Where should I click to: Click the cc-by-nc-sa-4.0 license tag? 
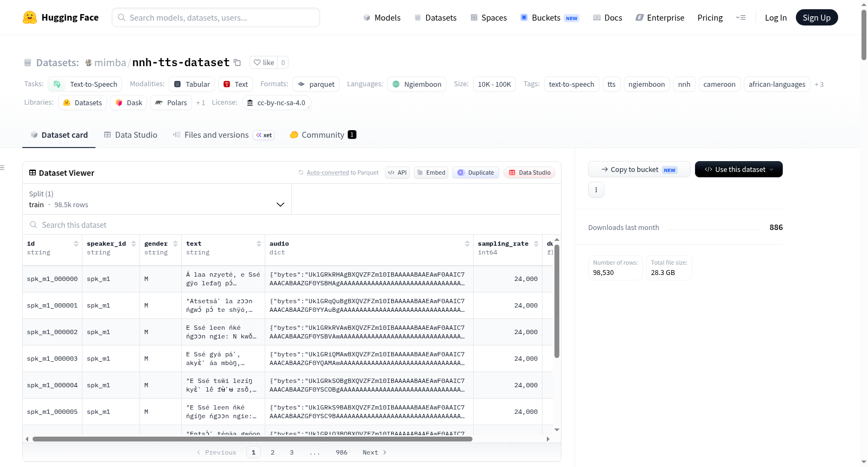click(276, 103)
